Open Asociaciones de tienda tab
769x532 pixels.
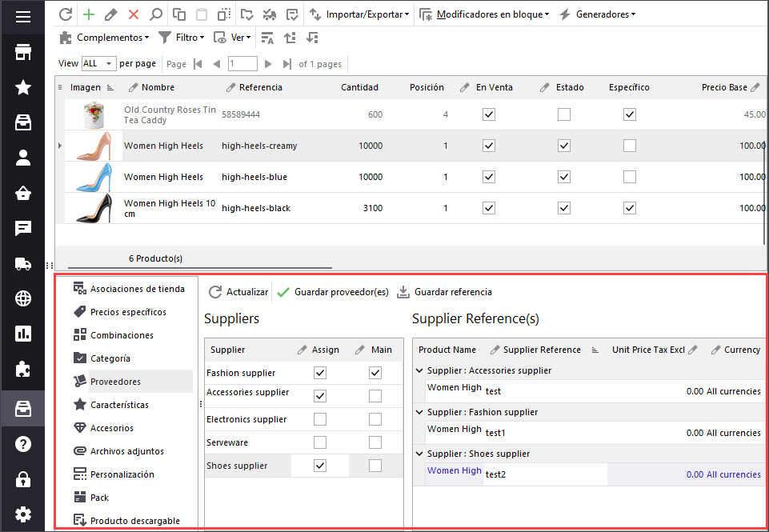tap(129, 289)
